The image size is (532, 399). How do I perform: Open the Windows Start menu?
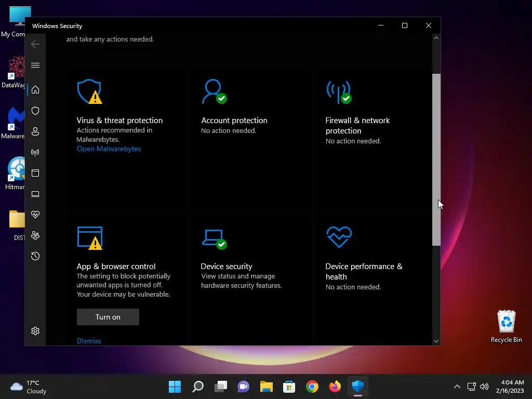(x=175, y=387)
